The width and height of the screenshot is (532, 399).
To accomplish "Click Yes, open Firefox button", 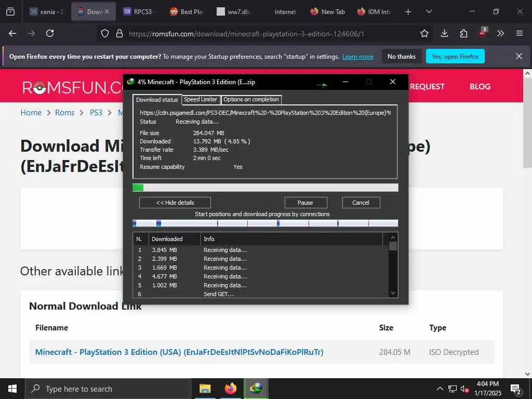I will [455, 57].
